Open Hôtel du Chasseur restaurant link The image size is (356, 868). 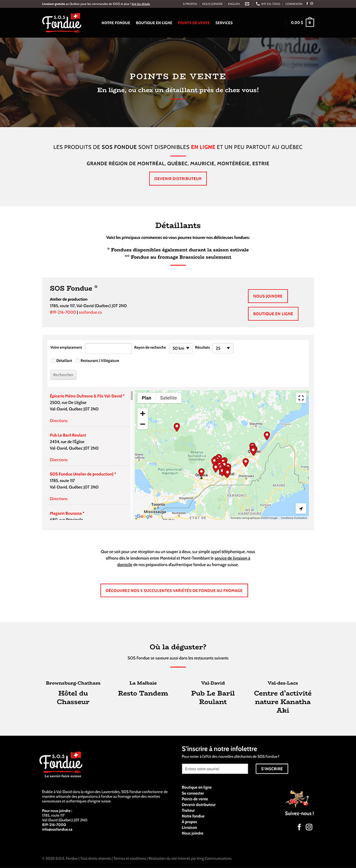[x=73, y=697]
